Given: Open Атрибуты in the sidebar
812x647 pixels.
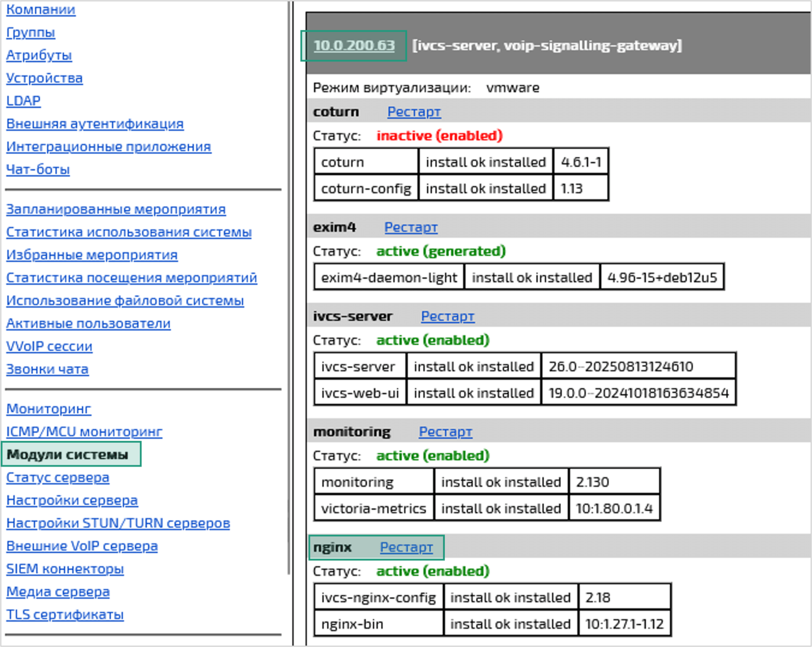Looking at the screenshot, I should pos(38,56).
